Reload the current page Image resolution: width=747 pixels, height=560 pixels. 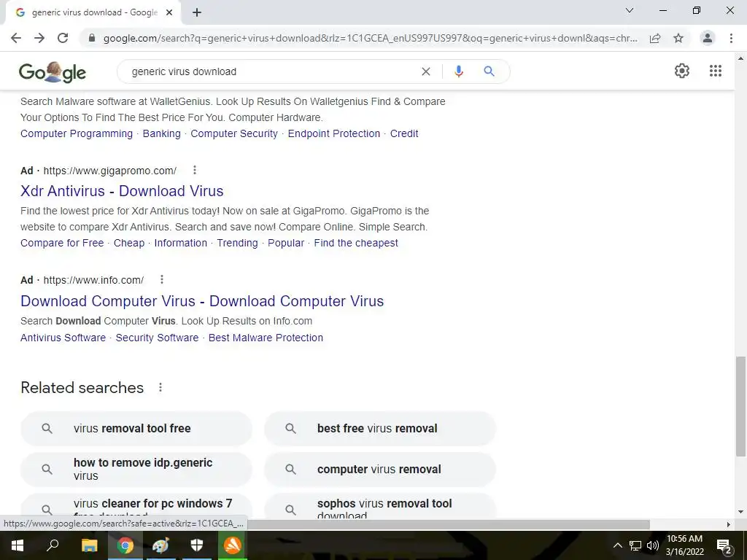pyautogui.click(x=63, y=38)
